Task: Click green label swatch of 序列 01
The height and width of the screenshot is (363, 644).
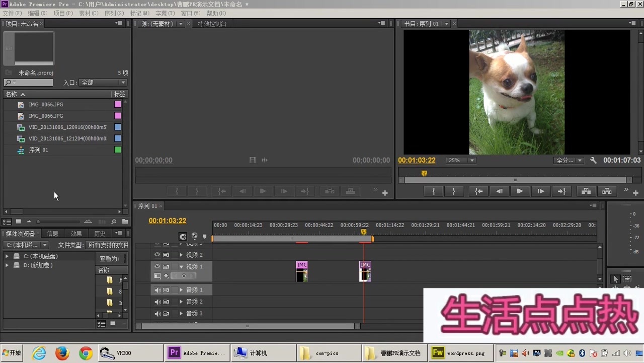Action: 118,150
